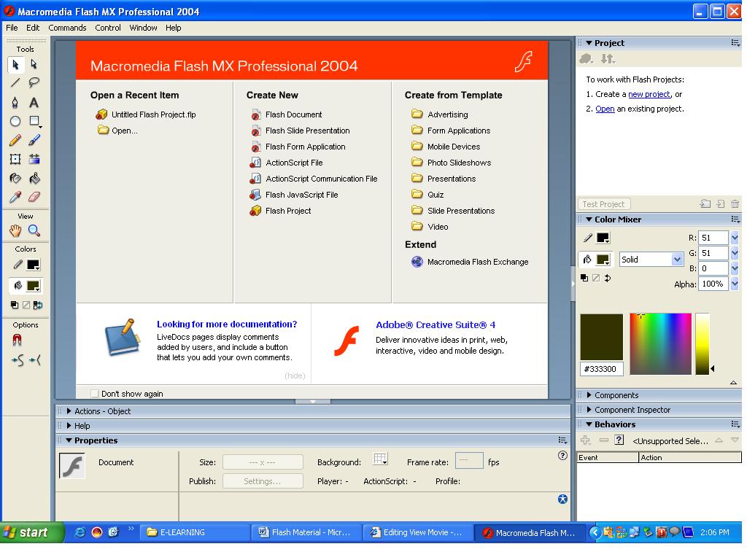Select the Subselection tool
This screenshot has height=560, width=747.
click(34, 64)
